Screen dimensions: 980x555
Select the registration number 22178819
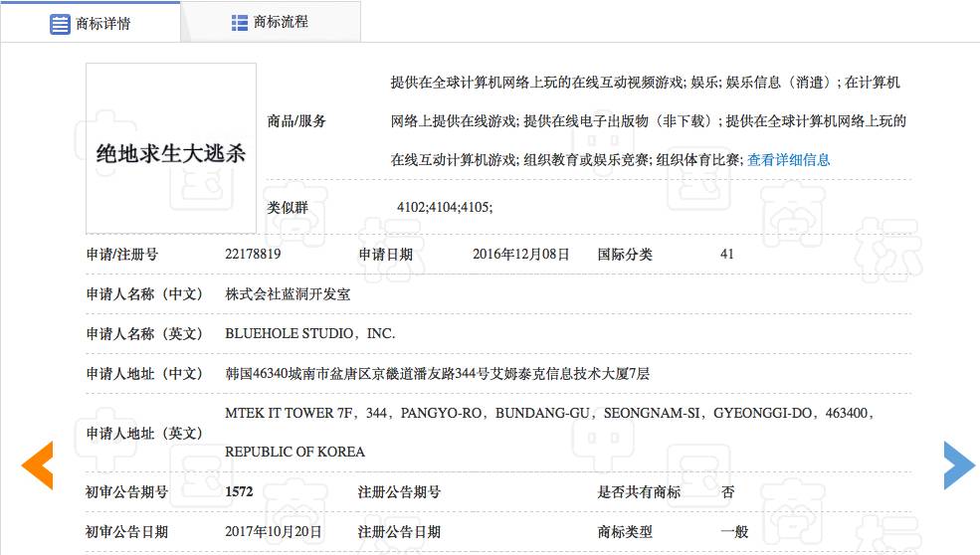coord(253,254)
